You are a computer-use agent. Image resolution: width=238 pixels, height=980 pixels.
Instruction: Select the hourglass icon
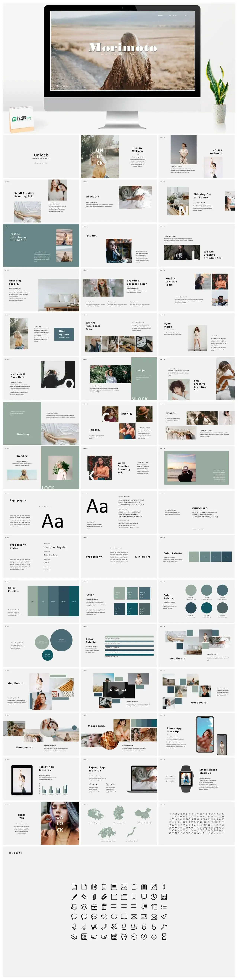click(x=164, y=936)
